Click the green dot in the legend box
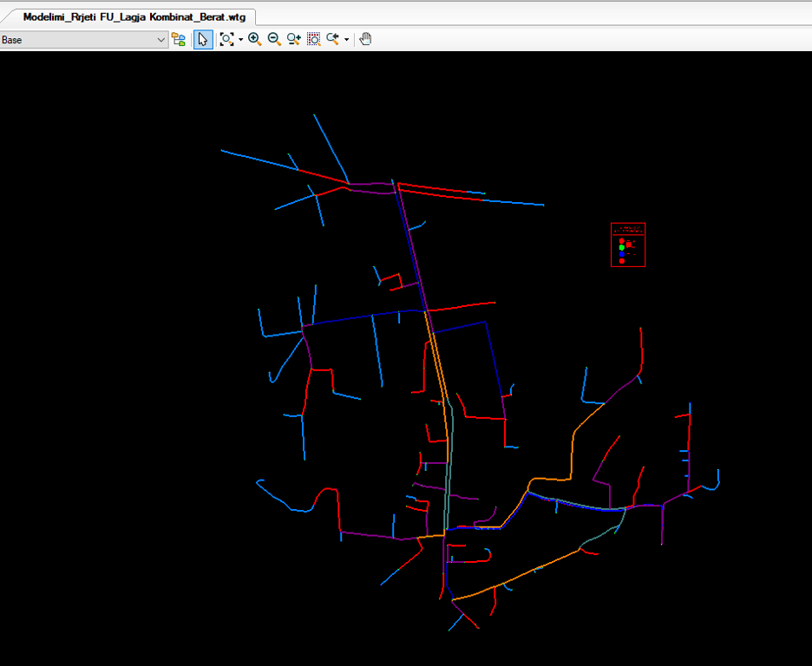Image resolution: width=812 pixels, height=666 pixels. coord(622,247)
